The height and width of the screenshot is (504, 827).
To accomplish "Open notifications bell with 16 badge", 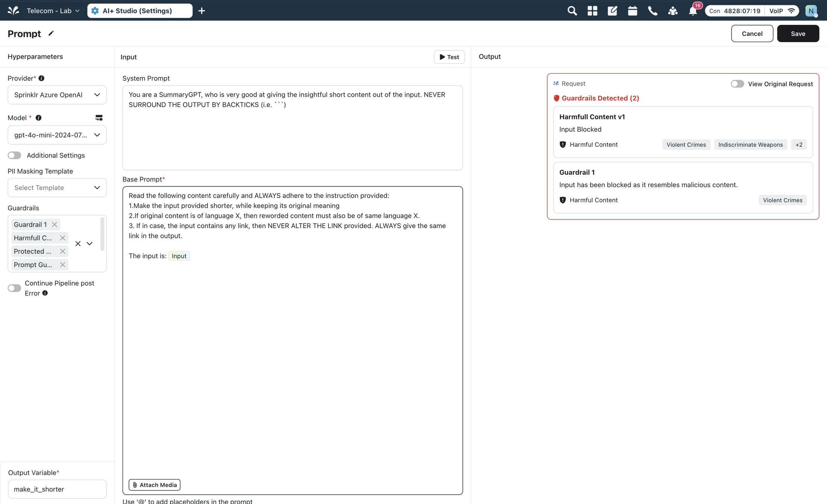I will click(x=693, y=11).
